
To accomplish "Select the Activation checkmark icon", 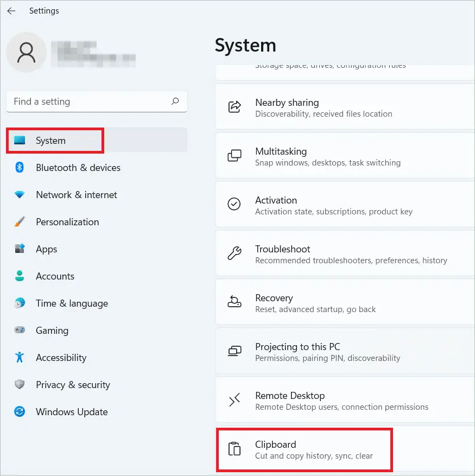I will click(x=234, y=205).
